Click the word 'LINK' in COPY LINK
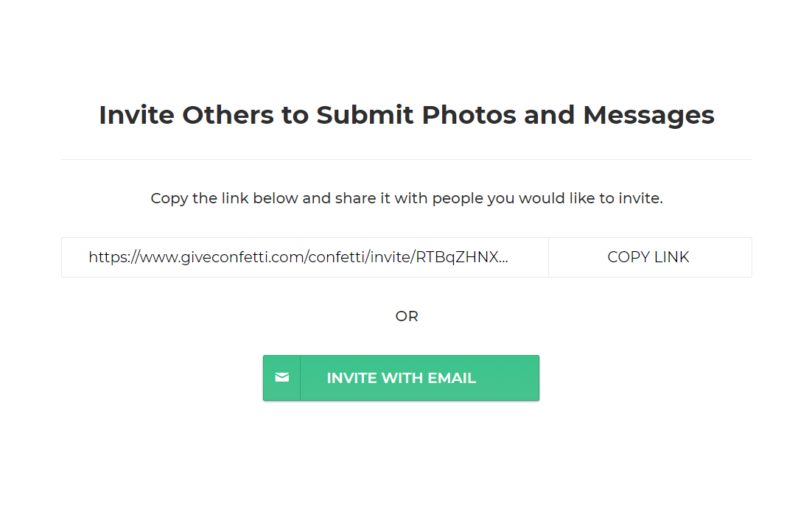The height and width of the screenshot is (523, 812). point(671,257)
